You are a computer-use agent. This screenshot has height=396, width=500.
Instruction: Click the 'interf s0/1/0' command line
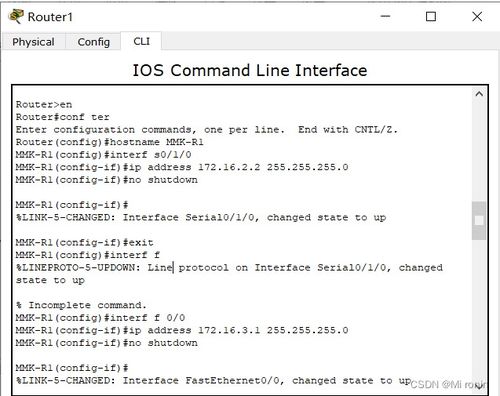click(x=104, y=155)
